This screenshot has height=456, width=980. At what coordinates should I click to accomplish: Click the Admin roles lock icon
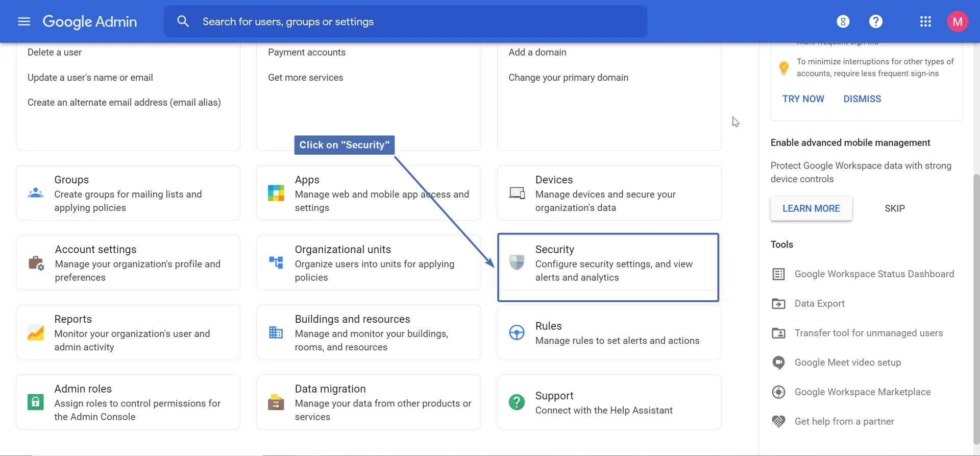coord(35,402)
